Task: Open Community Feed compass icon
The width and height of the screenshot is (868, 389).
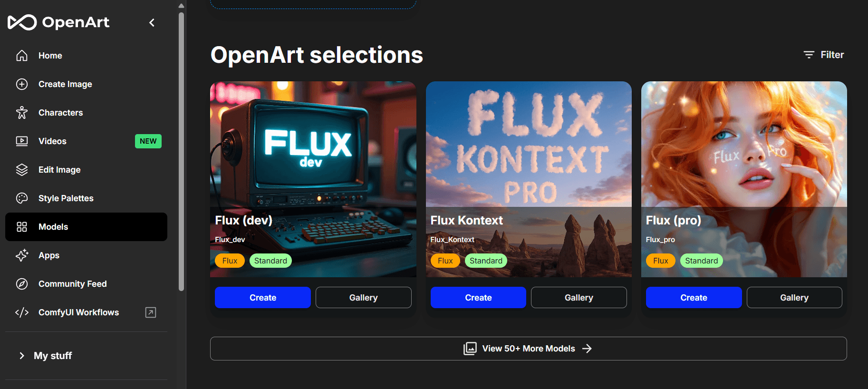Action: tap(22, 284)
